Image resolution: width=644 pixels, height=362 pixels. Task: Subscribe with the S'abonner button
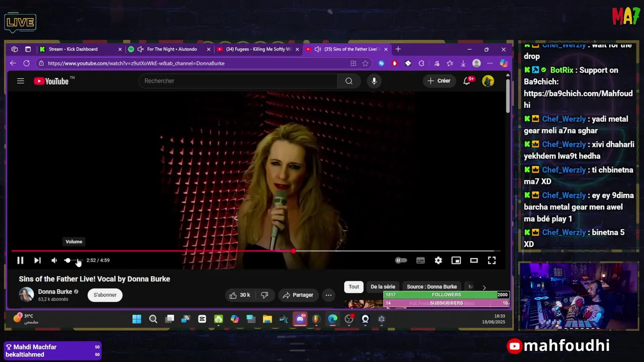[x=105, y=295]
